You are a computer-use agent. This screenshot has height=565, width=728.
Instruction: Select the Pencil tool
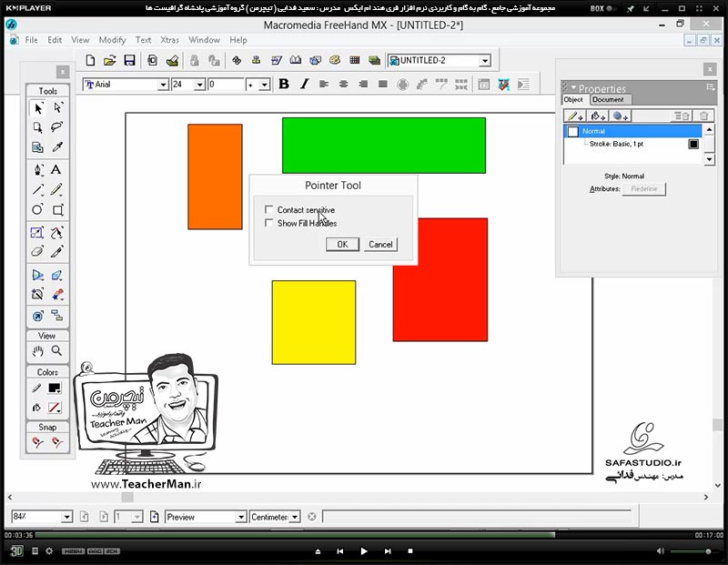pyautogui.click(x=57, y=189)
